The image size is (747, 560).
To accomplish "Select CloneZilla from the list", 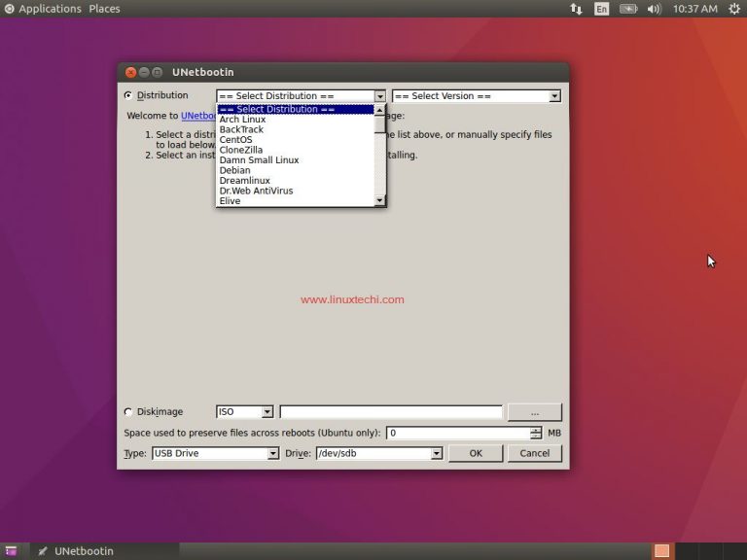I will (x=296, y=150).
